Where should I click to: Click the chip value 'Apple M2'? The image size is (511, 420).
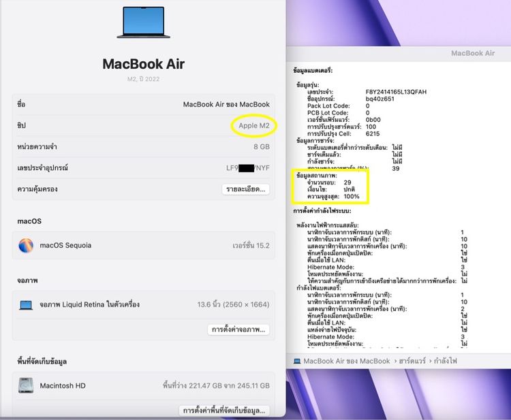tap(254, 126)
